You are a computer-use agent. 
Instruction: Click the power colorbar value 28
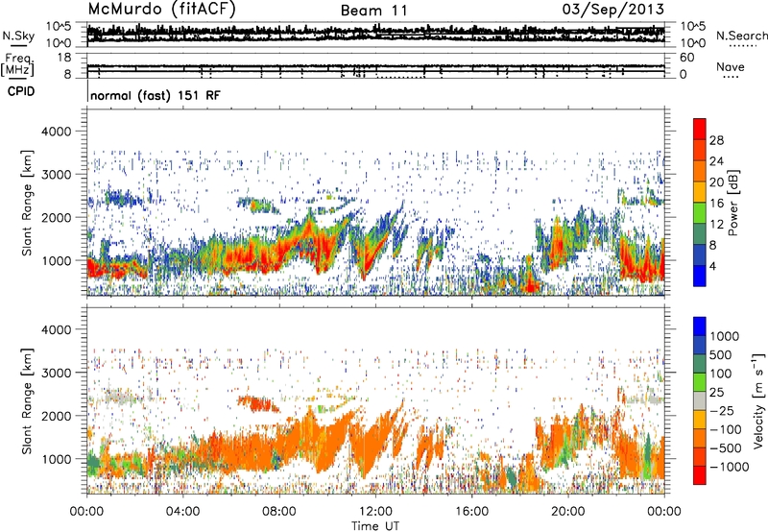[x=716, y=140]
